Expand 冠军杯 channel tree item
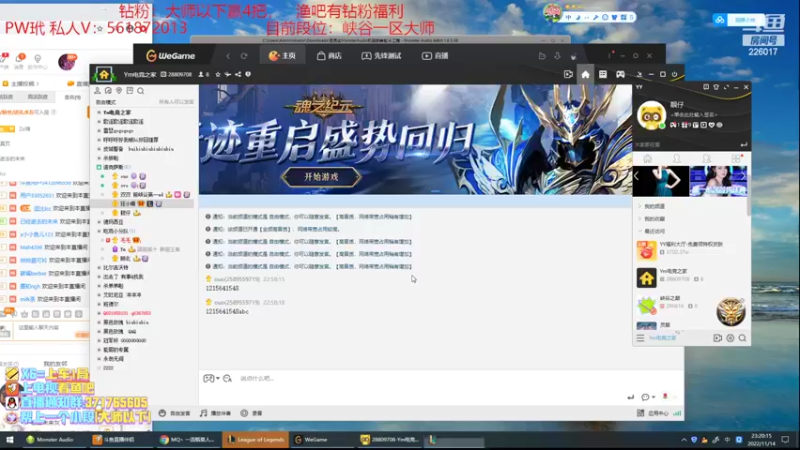 tap(99, 340)
